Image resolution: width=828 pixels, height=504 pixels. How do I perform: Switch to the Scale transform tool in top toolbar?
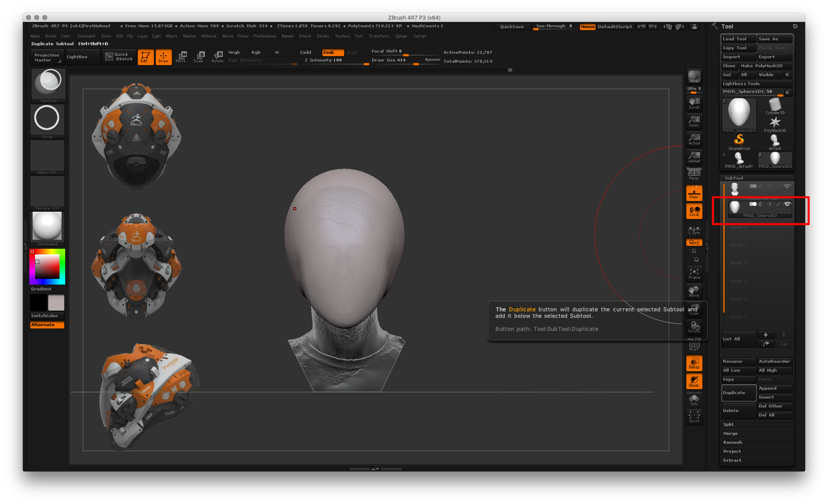pyautogui.click(x=199, y=57)
